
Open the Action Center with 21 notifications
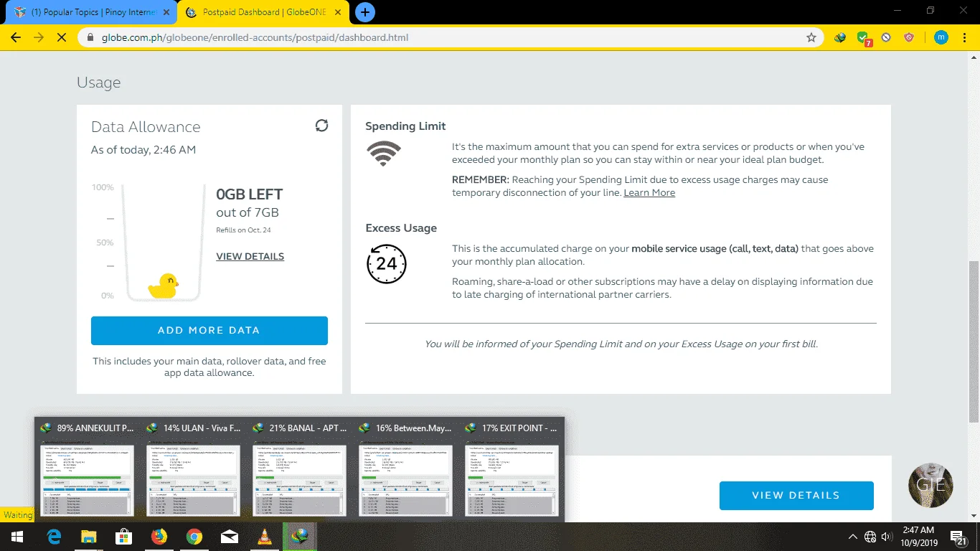[x=959, y=537]
